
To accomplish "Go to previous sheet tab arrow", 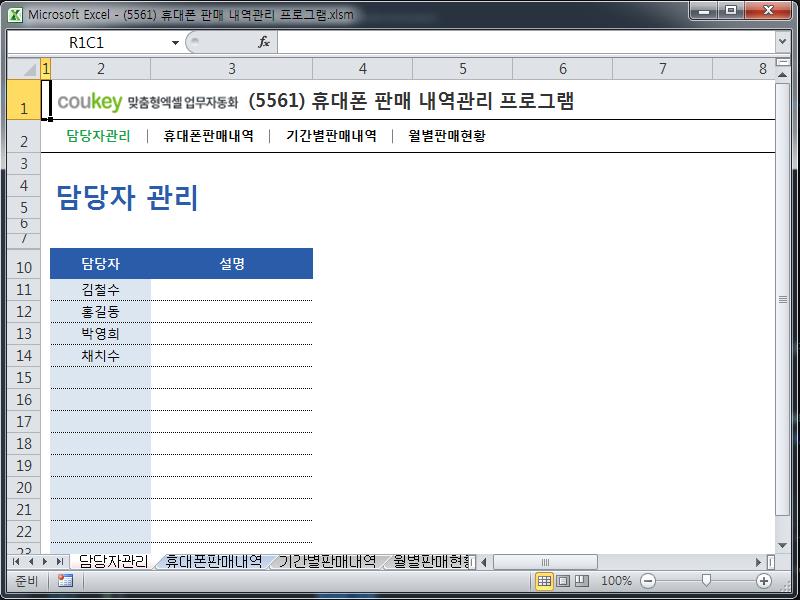I will click(x=31, y=562).
